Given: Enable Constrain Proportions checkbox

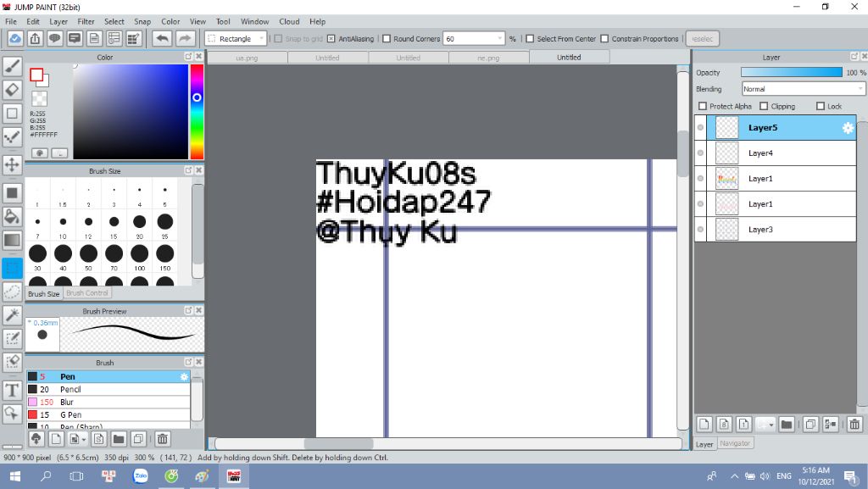Looking at the screenshot, I should pyautogui.click(x=604, y=39).
